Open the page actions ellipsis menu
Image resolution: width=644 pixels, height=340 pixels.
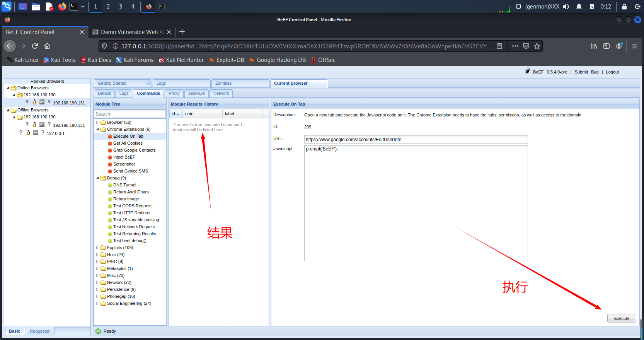pos(515,46)
